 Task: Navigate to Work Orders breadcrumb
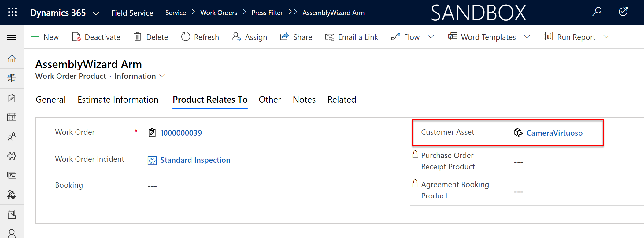tap(219, 13)
